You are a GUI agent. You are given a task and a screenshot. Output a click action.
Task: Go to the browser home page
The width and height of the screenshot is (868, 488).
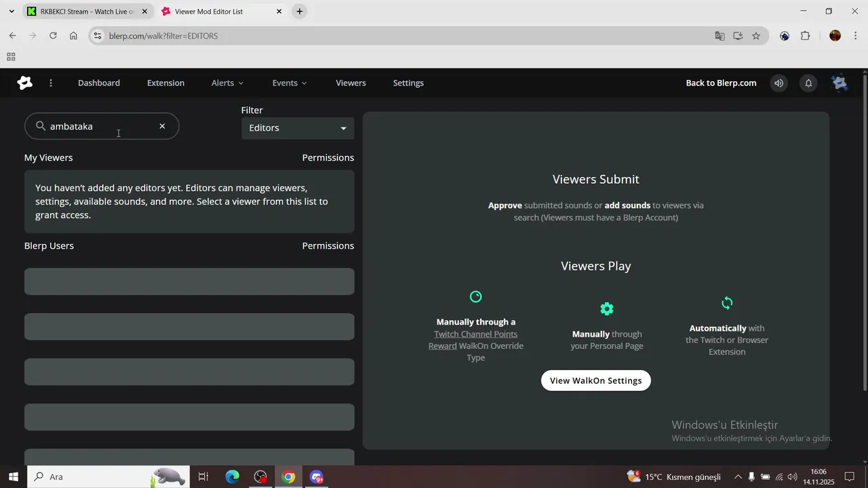[73, 35]
